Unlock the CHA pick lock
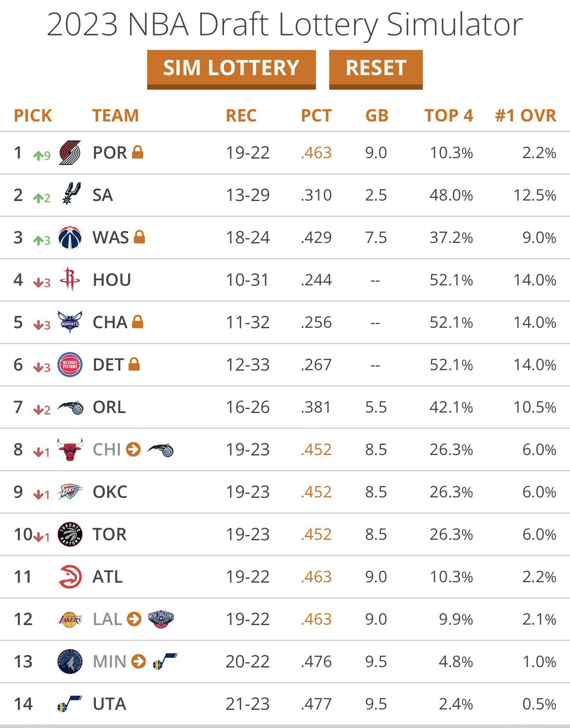 tap(138, 322)
